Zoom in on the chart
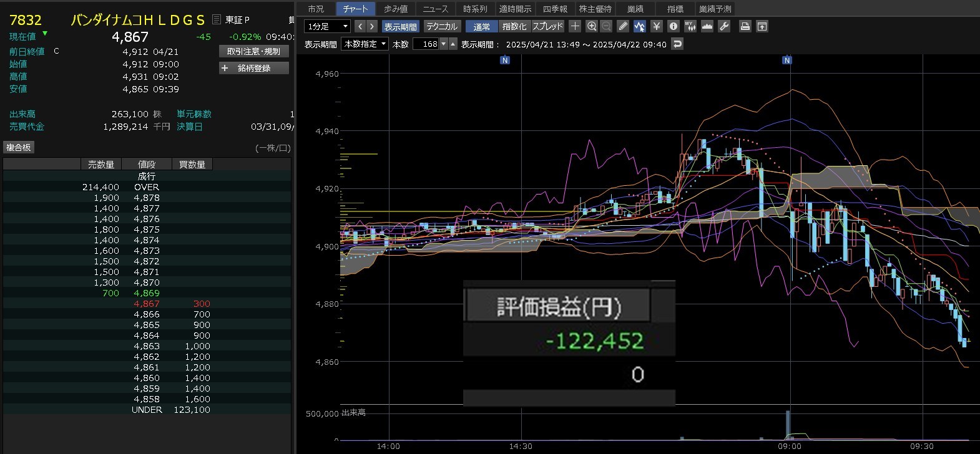Image resolution: width=980 pixels, height=454 pixels. [x=592, y=26]
